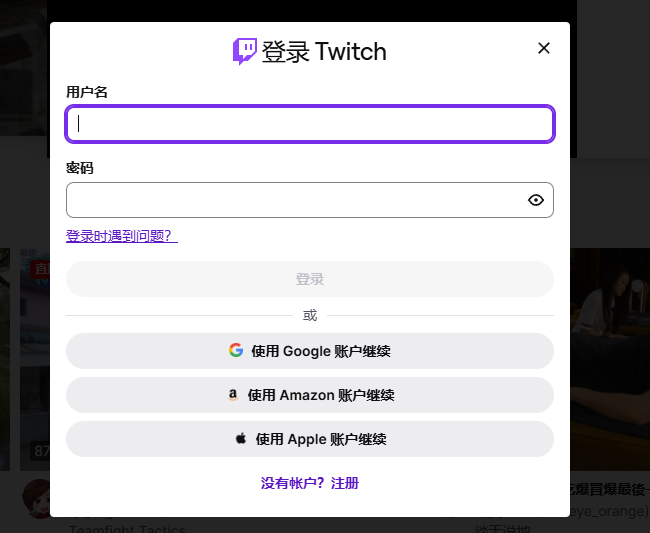Continue with Amazon account button
650x533 pixels.
point(310,395)
